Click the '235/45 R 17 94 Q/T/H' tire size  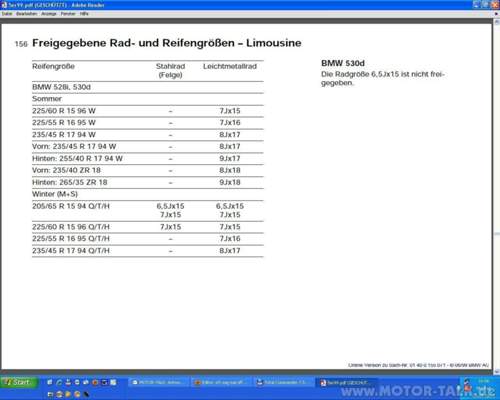(71, 251)
